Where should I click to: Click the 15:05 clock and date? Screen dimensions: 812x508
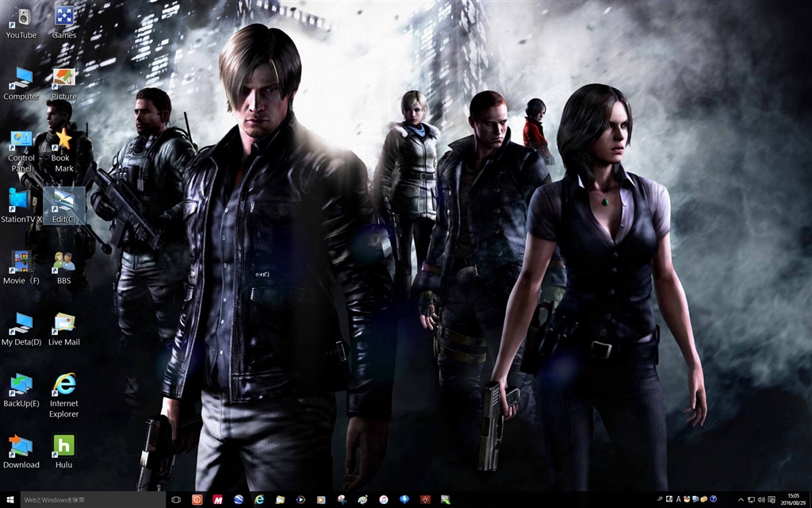point(793,500)
